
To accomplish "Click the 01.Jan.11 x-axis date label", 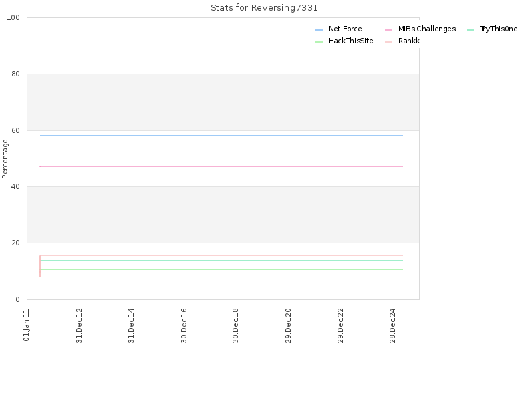I will coord(27,325).
